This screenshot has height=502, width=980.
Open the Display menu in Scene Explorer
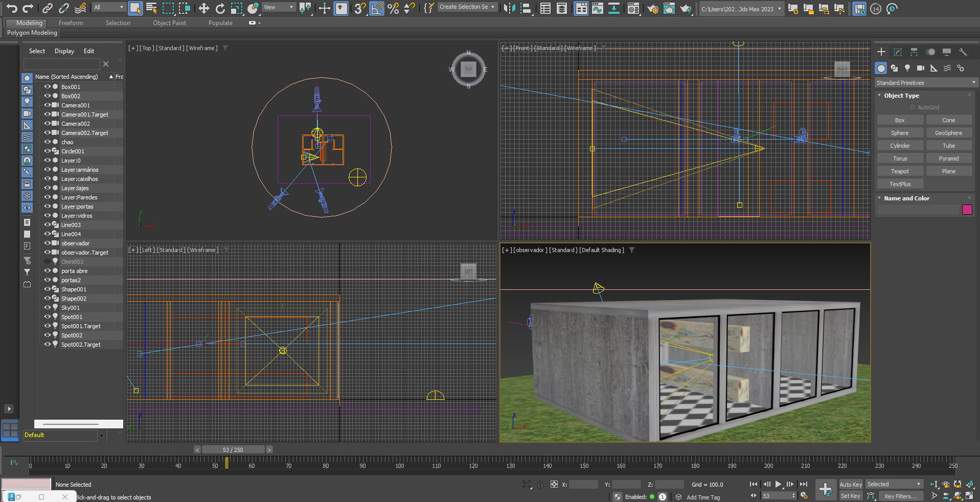[64, 51]
